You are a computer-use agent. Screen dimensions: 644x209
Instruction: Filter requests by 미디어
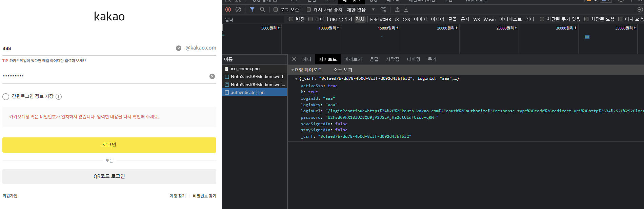tap(437, 19)
